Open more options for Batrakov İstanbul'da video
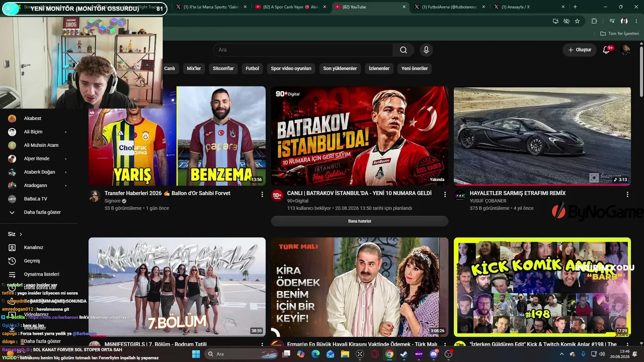Screen dimensions: 644x362 point(445,194)
